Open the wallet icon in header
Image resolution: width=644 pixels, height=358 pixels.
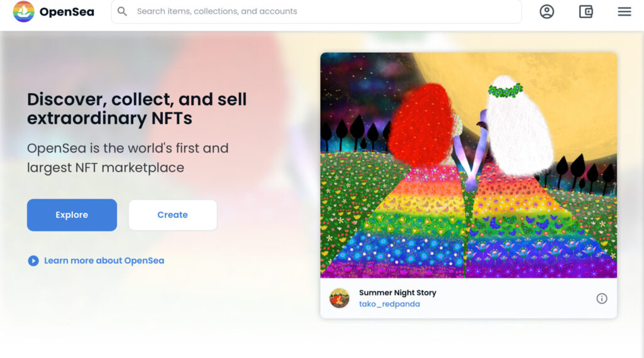[x=586, y=11]
